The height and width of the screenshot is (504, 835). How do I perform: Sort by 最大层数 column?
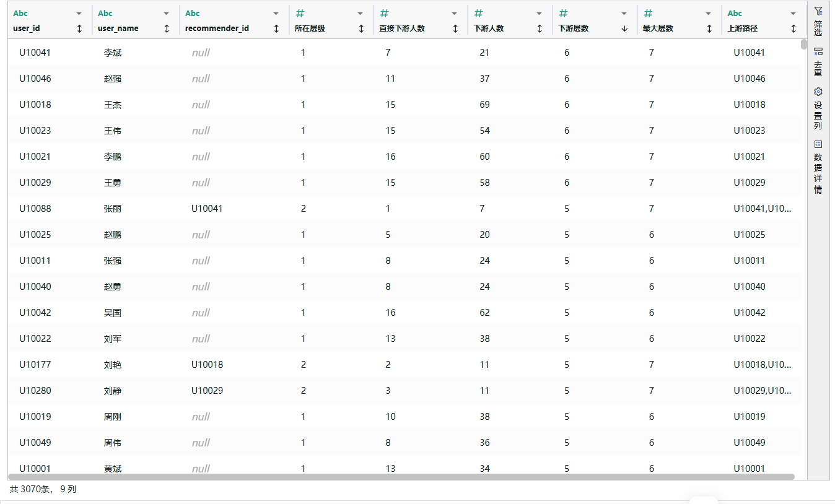pos(709,28)
